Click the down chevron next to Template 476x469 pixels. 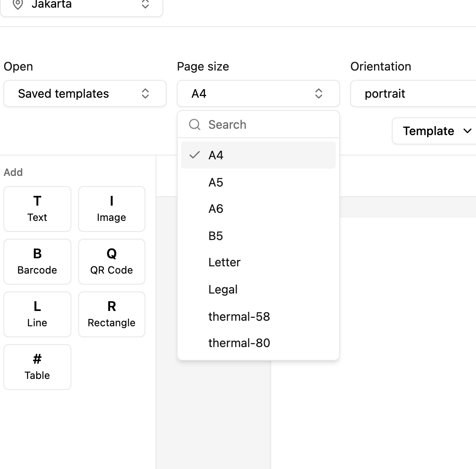[x=467, y=131]
